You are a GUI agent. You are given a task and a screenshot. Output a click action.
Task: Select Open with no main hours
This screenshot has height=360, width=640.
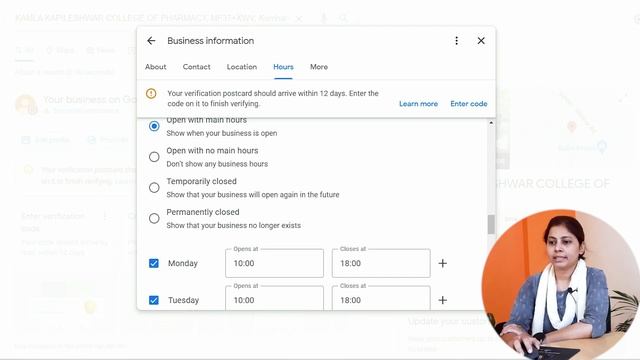[154, 157]
